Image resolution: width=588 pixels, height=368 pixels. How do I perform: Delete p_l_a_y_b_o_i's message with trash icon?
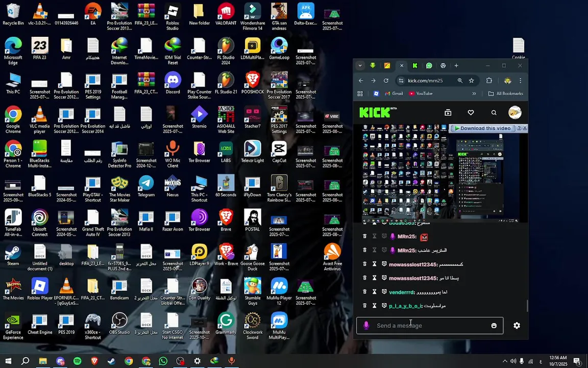tap(364, 306)
